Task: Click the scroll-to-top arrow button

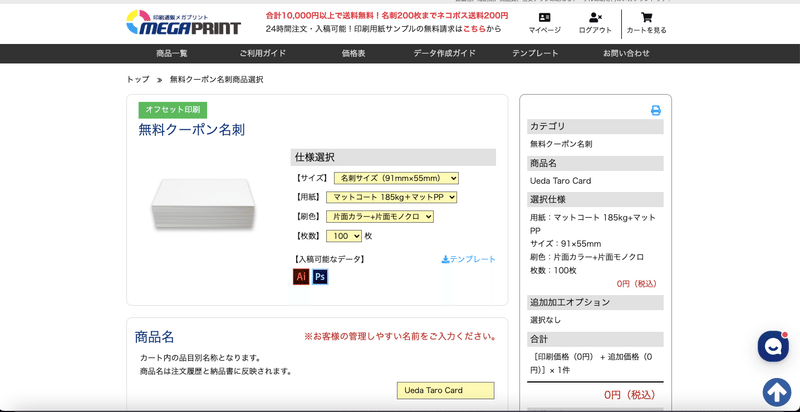Action: point(777,392)
